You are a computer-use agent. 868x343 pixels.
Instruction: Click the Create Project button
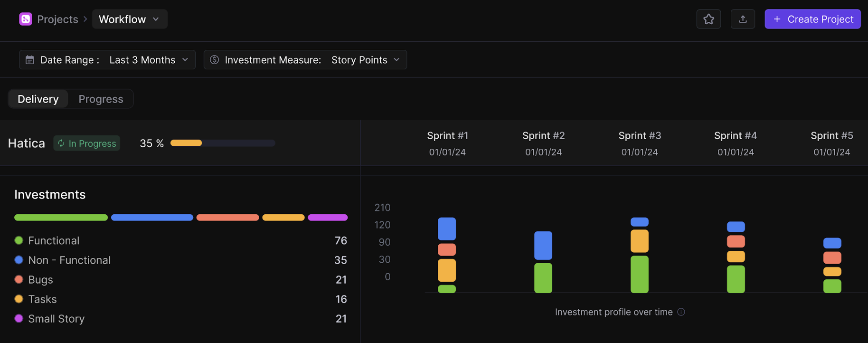pos(812,19)
